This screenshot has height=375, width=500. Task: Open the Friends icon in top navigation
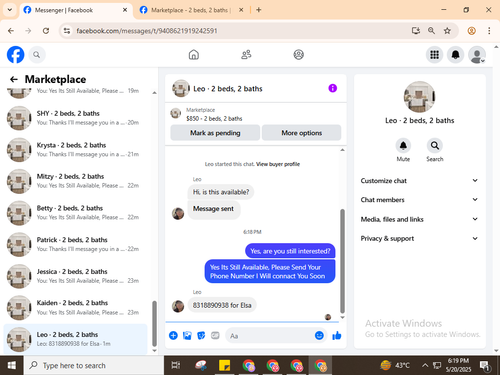click(246, 54)
